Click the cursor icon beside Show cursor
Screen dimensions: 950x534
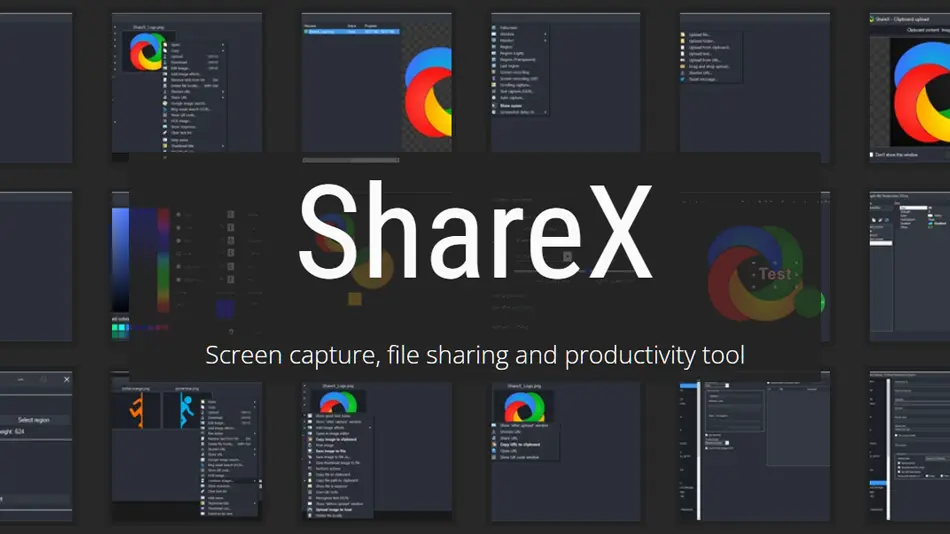[x=494, y=105]
